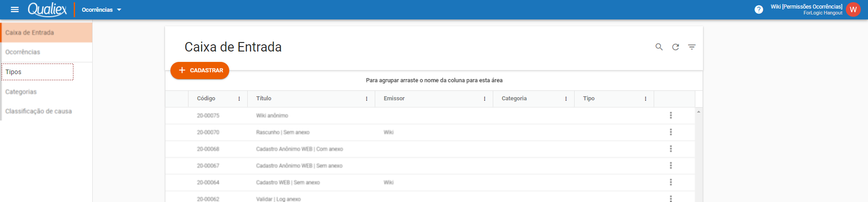The image size is (868, 202).
Task: Click the Cadastrar button
Action: [x=200, y=70]
